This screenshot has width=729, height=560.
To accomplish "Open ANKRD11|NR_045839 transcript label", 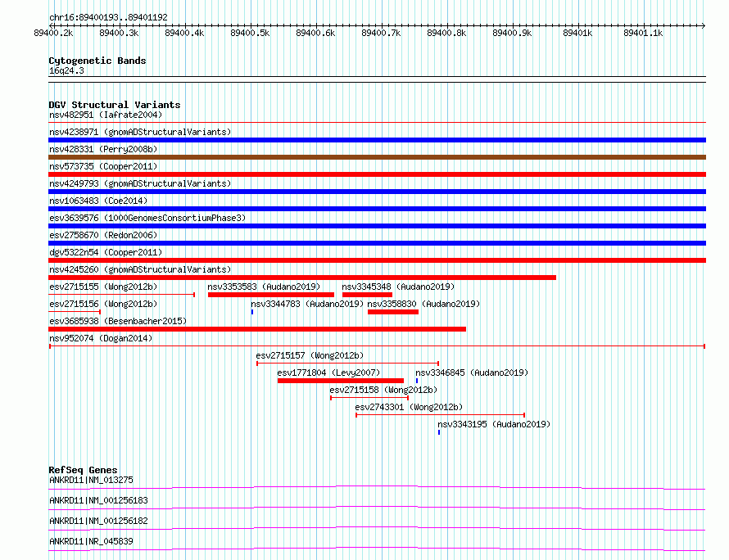I will point(91,541).
